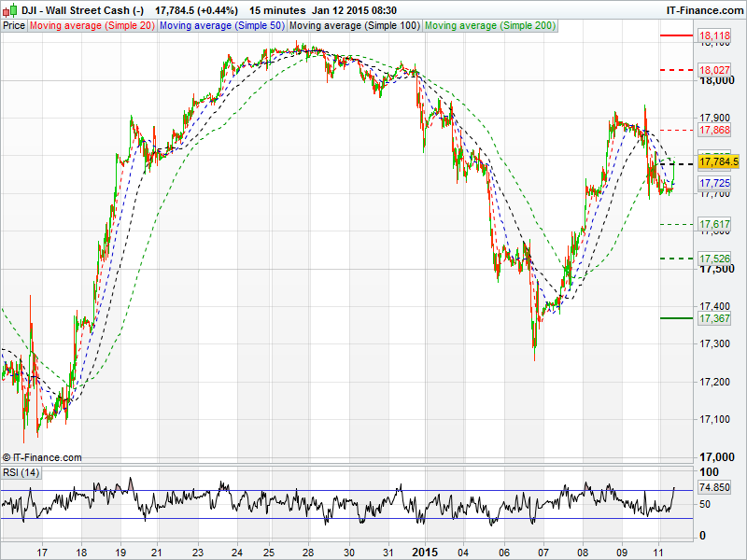
Task: Open the Moving average (Simple 50) indicator
Action: 222,25
